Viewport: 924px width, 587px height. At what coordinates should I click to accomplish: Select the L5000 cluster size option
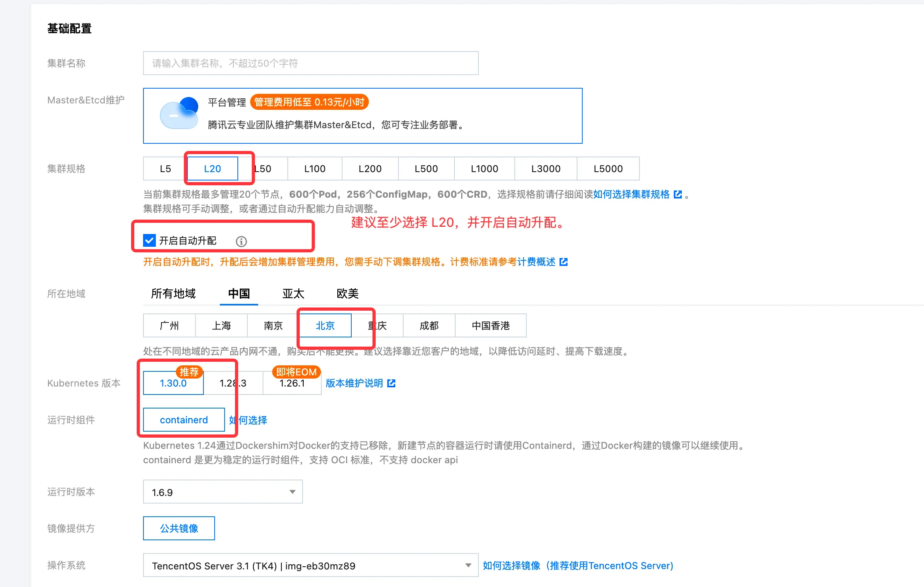(608, 169)
